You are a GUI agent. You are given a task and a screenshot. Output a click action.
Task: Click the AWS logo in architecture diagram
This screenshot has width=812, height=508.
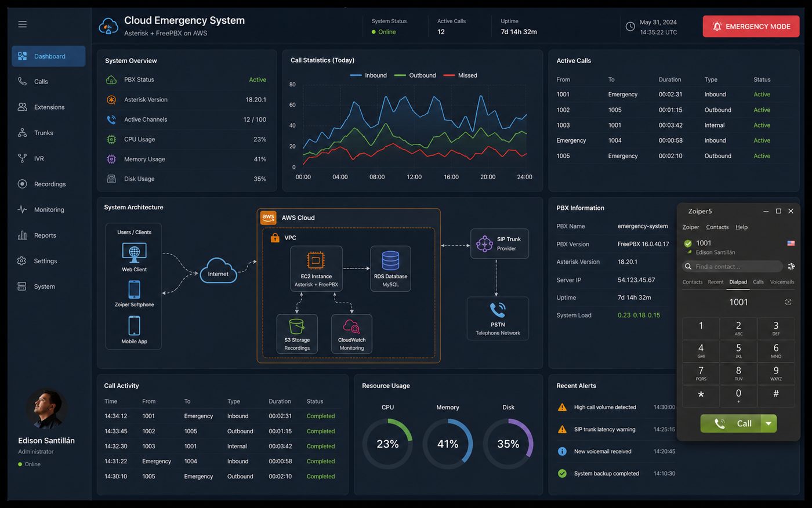click(268, 217)
